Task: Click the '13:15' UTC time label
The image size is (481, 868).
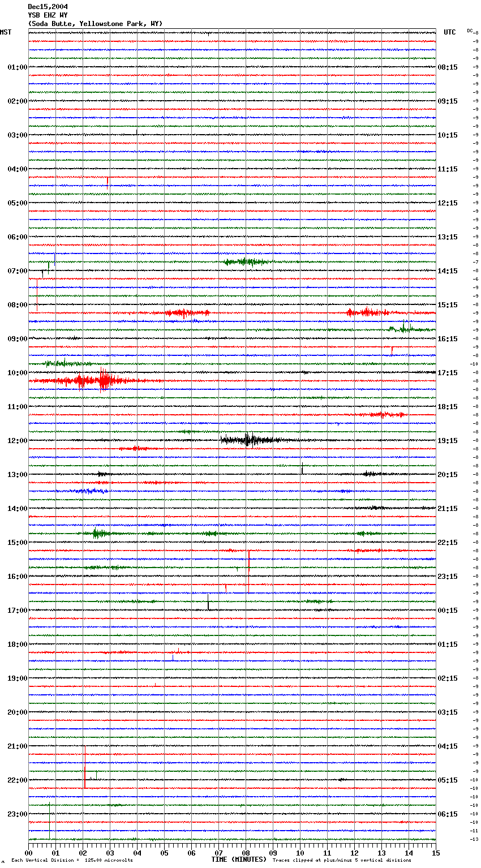Action: [x=448, y=237]
